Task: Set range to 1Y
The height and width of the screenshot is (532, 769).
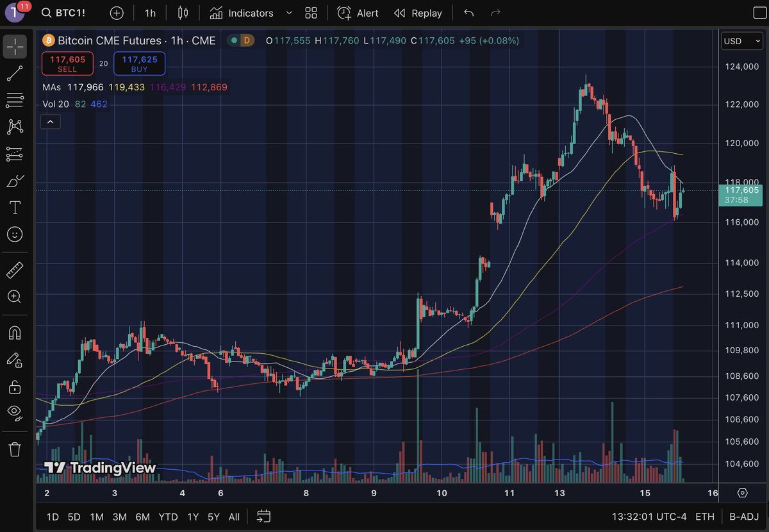Action: point(193,517)
